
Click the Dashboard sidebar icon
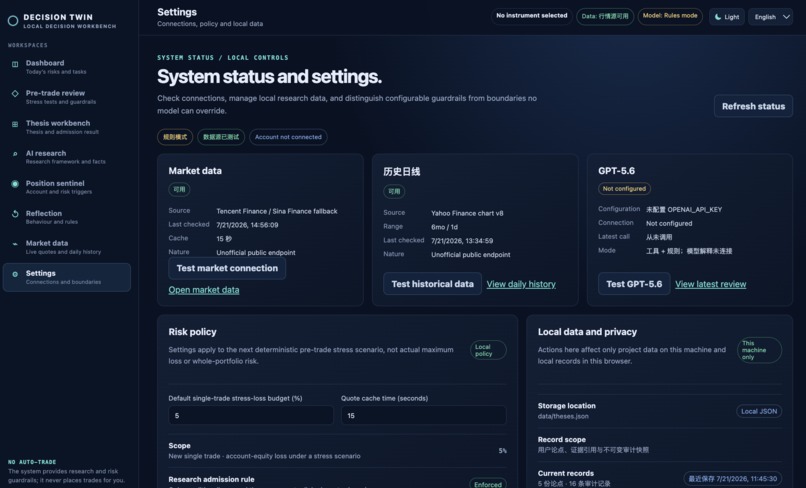pyautogui.click(x=15, y=64)
